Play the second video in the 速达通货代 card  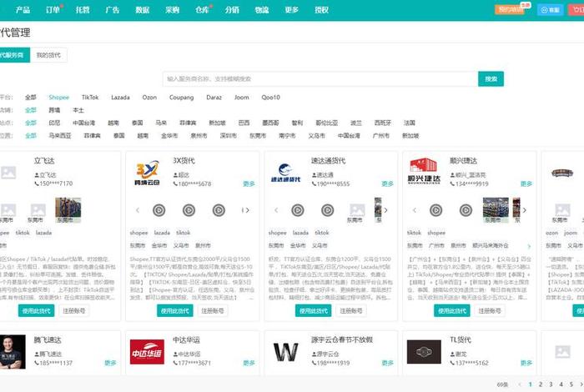click(x=327, y=210)
